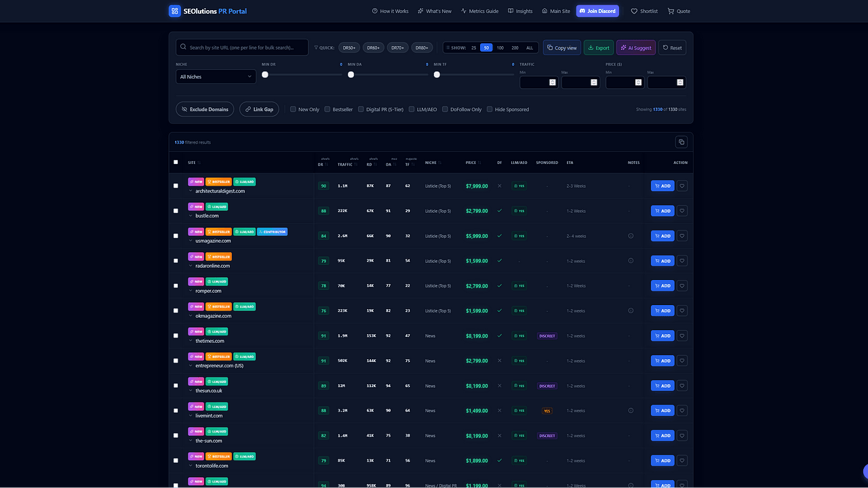
Task: Open the How it Works page
Action: pyautogui.click(x=390, y=11)
